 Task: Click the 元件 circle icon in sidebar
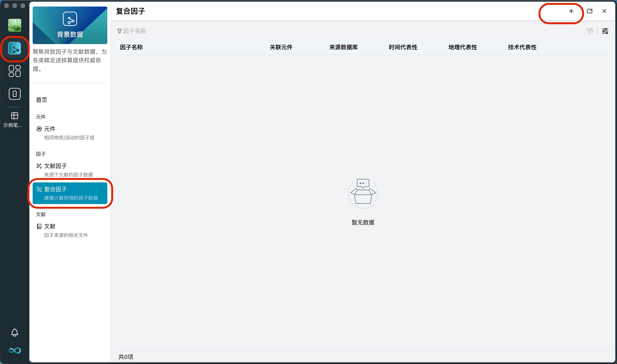click(x=39, y=129)
